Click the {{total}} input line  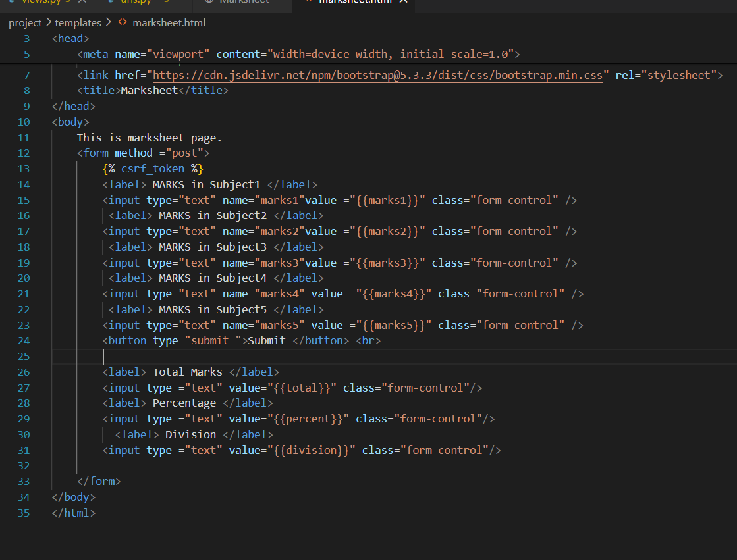pos(292,388)
